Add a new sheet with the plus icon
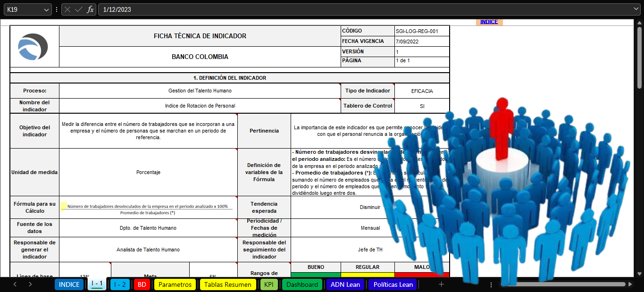The height and width of the screenshot is (292, 644). 441,284
